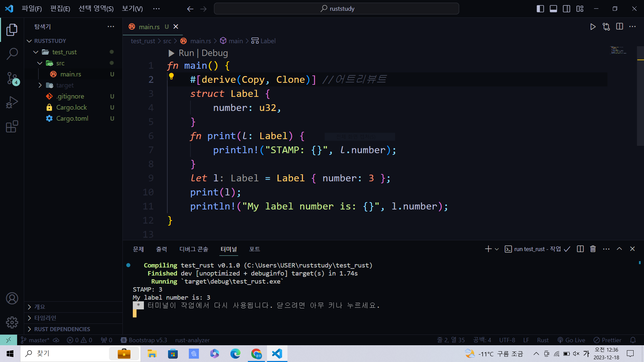
Task: Toggle bottom panel visibility in title bar
Action: [553, 9]
